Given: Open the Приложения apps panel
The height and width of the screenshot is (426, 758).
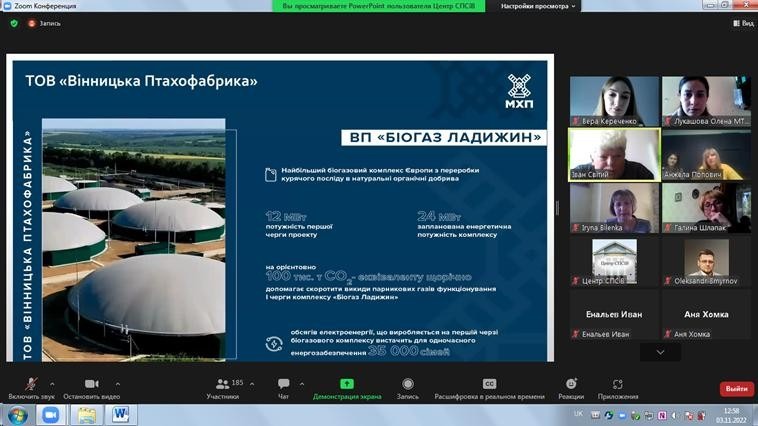Looking at the screenshot, I should (x=618, y=388).
